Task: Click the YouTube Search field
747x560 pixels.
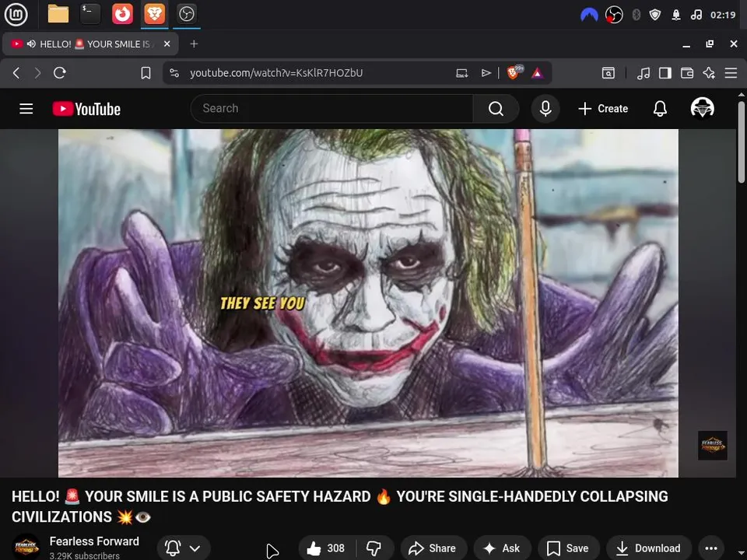Action: coord(332,109)
